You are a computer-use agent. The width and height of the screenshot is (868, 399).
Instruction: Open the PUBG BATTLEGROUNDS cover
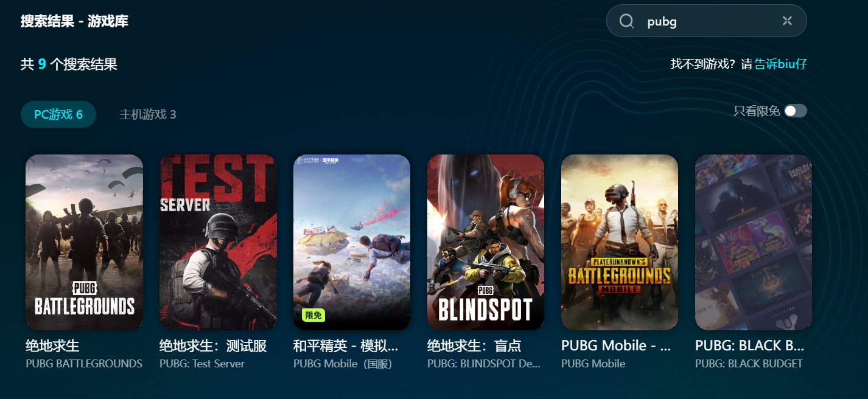[x=84, y=242]
